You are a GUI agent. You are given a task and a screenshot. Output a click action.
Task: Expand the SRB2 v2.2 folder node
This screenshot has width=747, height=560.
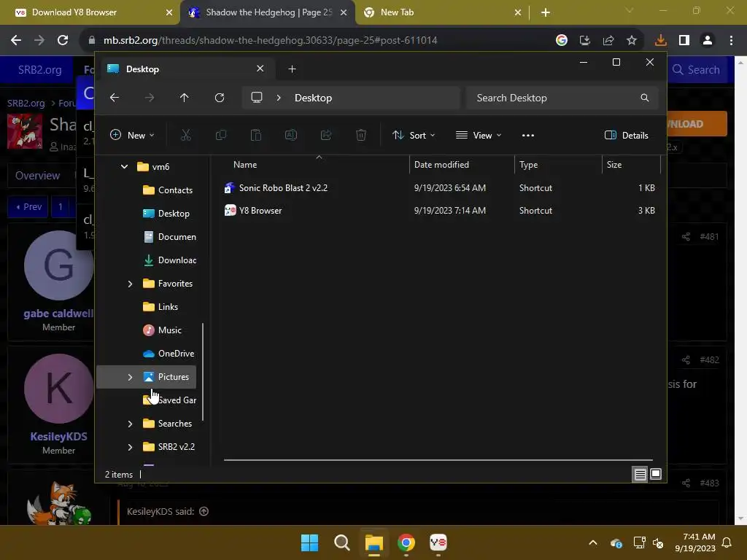point(130,447)
